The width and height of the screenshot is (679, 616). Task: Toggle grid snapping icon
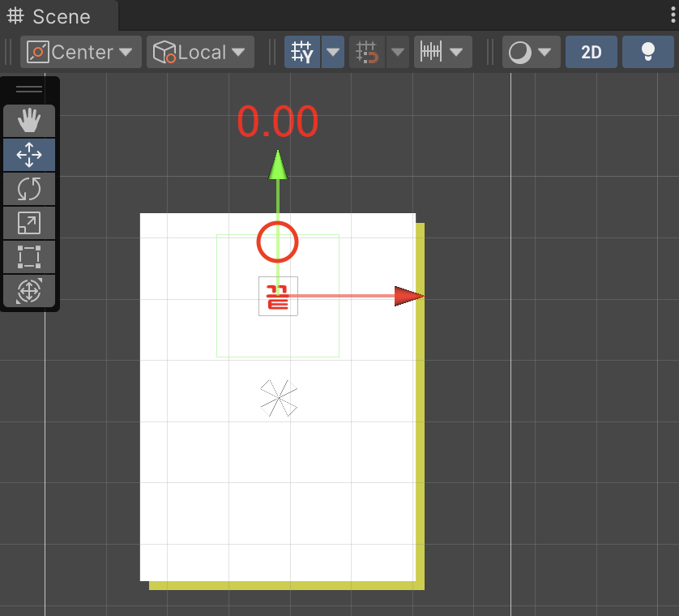pos(367,52)
